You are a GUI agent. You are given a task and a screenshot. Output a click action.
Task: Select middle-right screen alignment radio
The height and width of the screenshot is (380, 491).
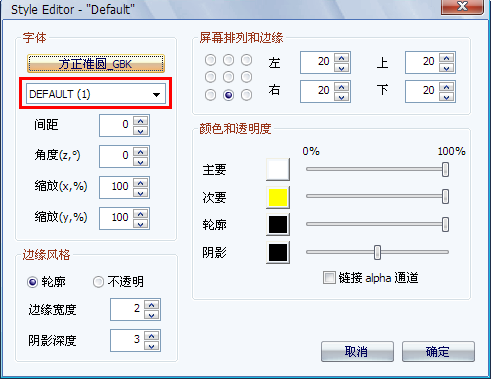tap(246, 77)
